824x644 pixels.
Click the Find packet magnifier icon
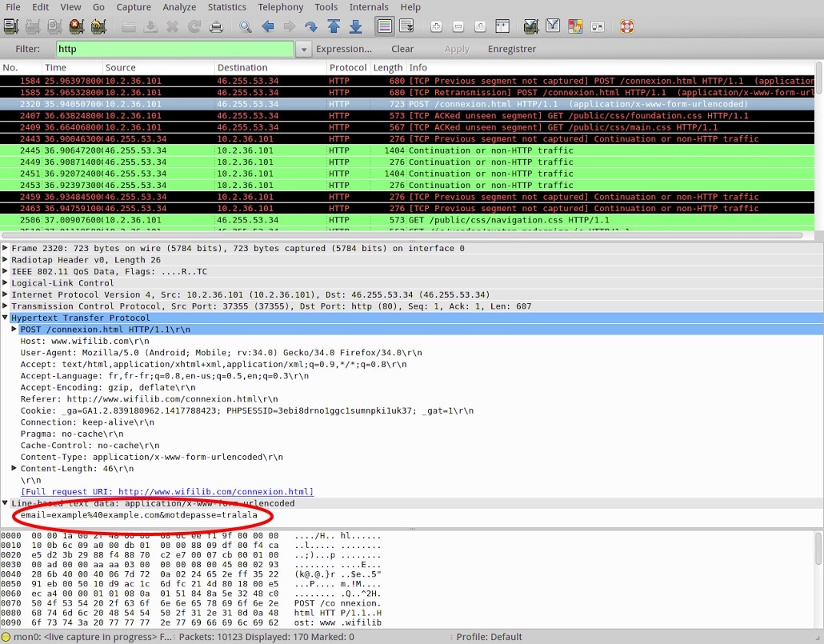pyautogui.click(x=246, y=26)
